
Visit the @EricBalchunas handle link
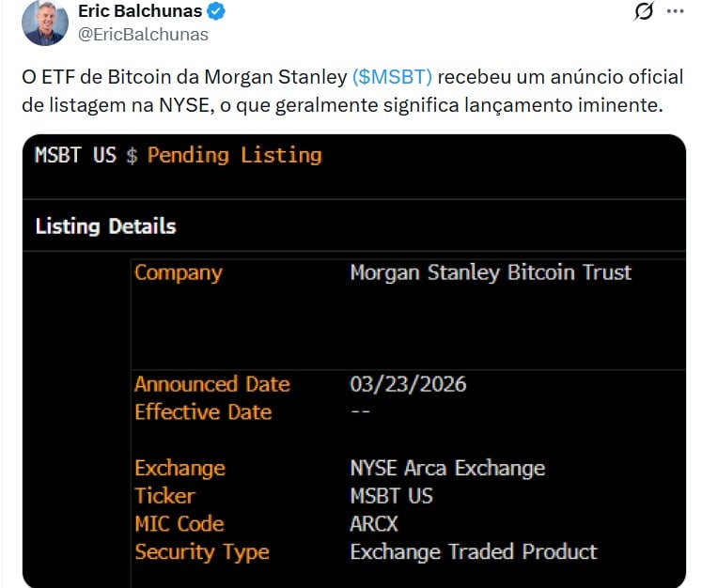(144, 35)
